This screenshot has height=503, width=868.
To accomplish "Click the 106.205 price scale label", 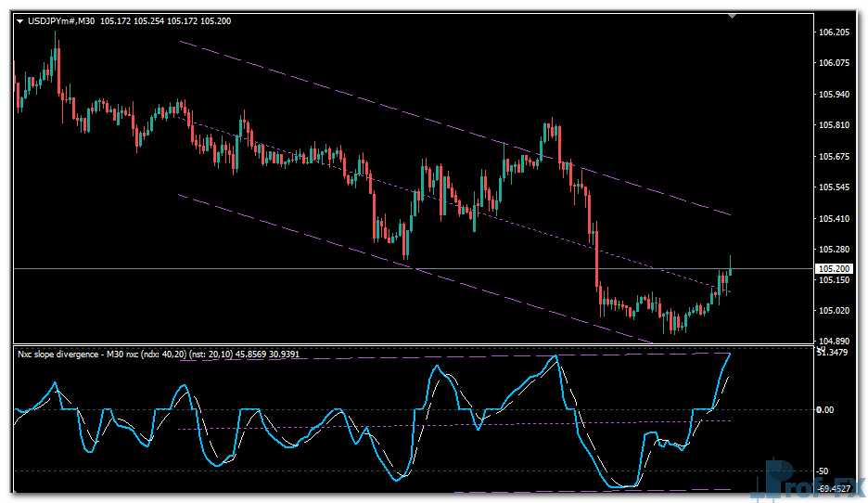I will point(835,32).
